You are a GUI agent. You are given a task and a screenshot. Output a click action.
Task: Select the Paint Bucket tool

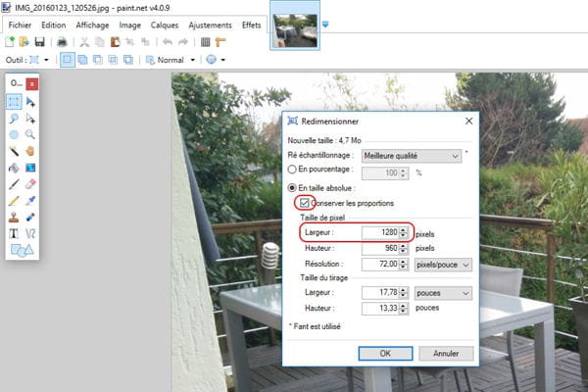(14, 168)
